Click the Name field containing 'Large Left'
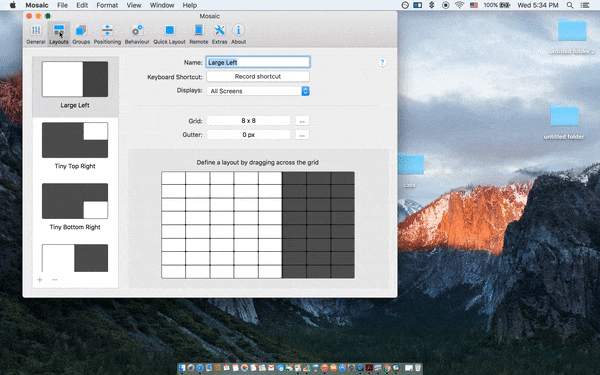The image size is (600, 375). click(x=258, y=62)
